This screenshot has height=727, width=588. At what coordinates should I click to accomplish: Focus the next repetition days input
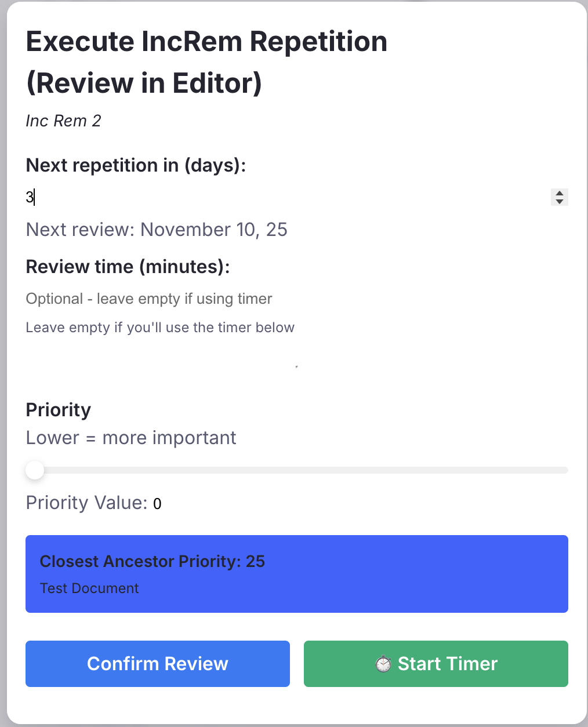[x=288, y=197]
